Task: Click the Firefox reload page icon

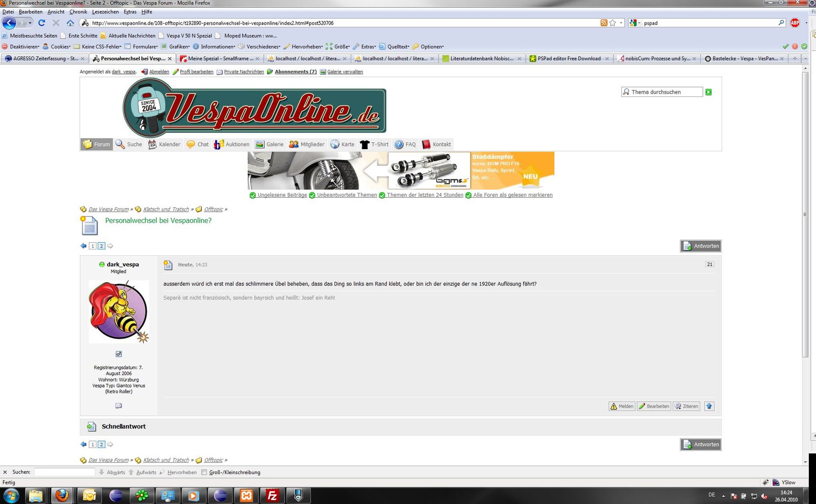Action: (x=42, y=23)
